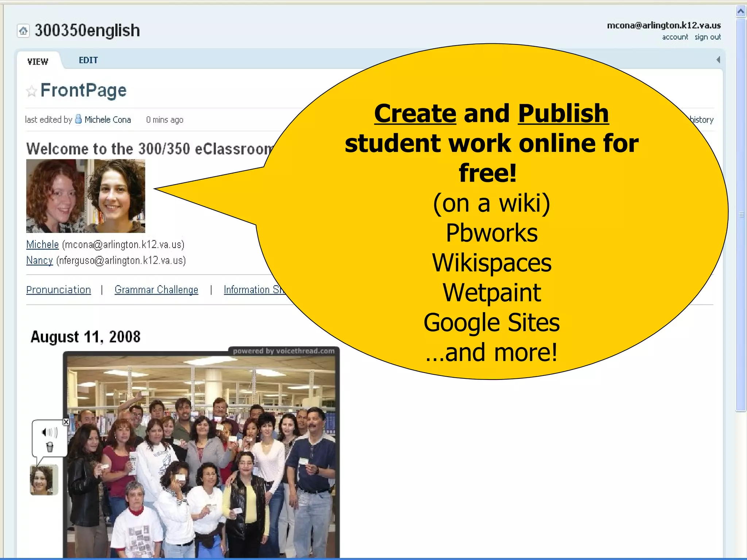Click the vertical scrollbar thumb
Screen dimensions: 747x560
click(741, 215)
